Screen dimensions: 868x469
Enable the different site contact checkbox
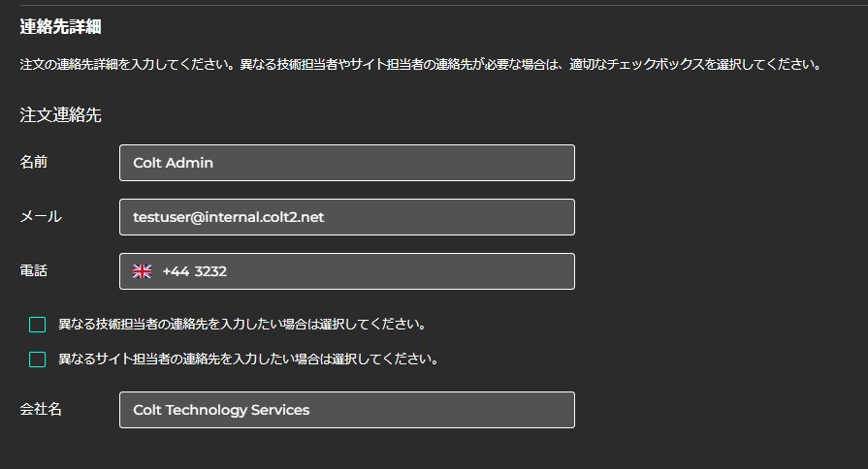pos(38,360)
